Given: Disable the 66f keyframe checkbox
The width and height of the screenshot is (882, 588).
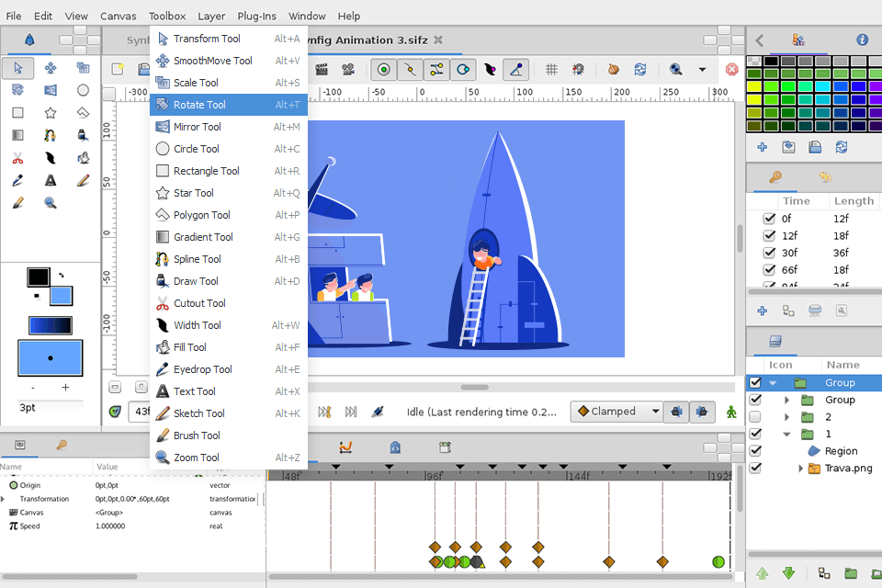Looking at the screenshot, I should point(769,270).
